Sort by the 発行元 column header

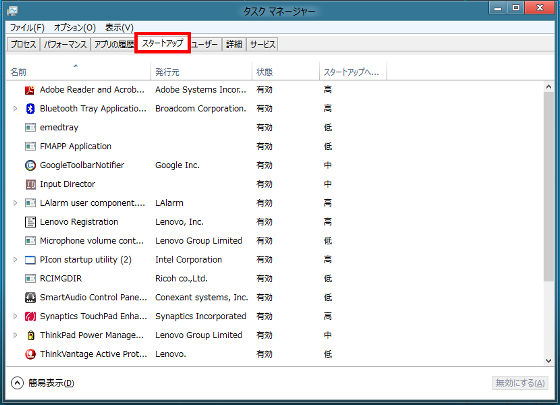click(x=201, y=72)
